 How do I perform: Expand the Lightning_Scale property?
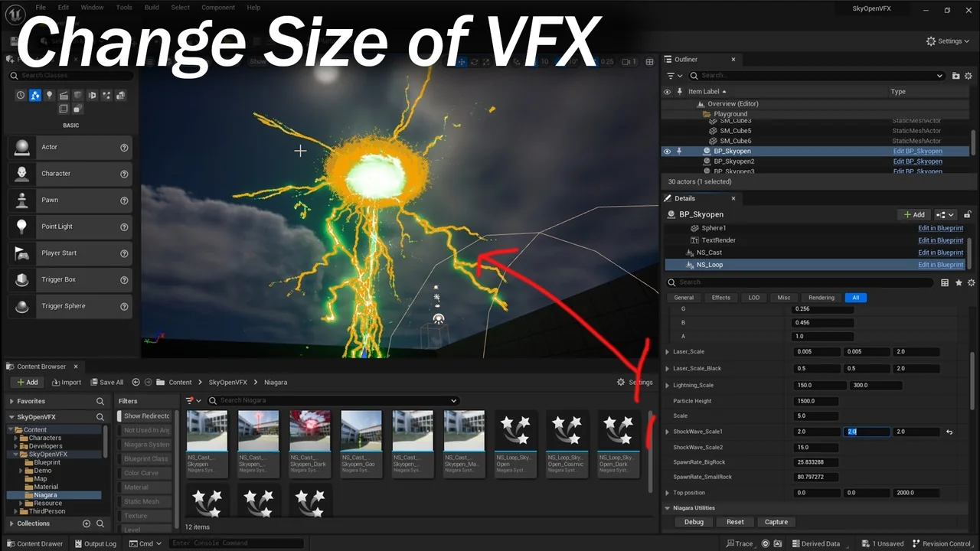(668, 386)
